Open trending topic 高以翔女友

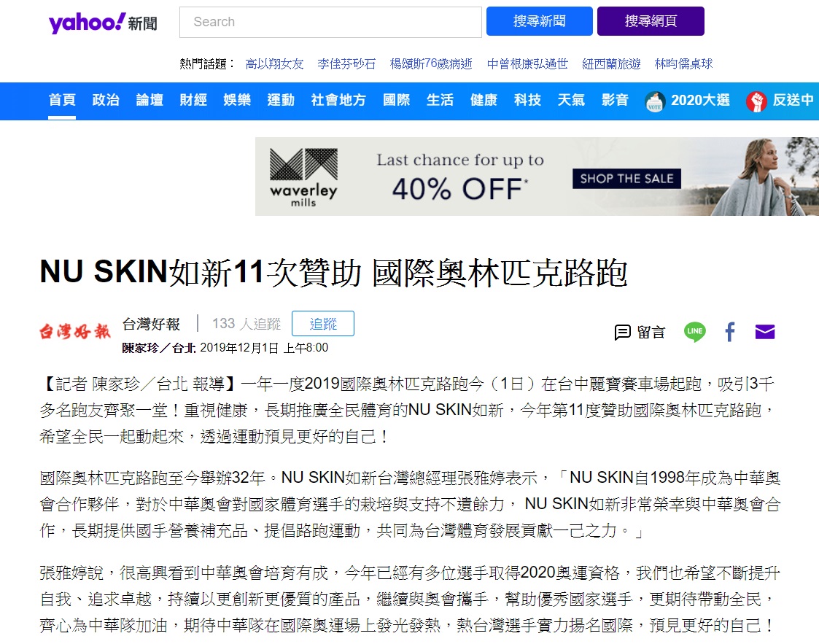pyautogui.click(x=274, y=63)
